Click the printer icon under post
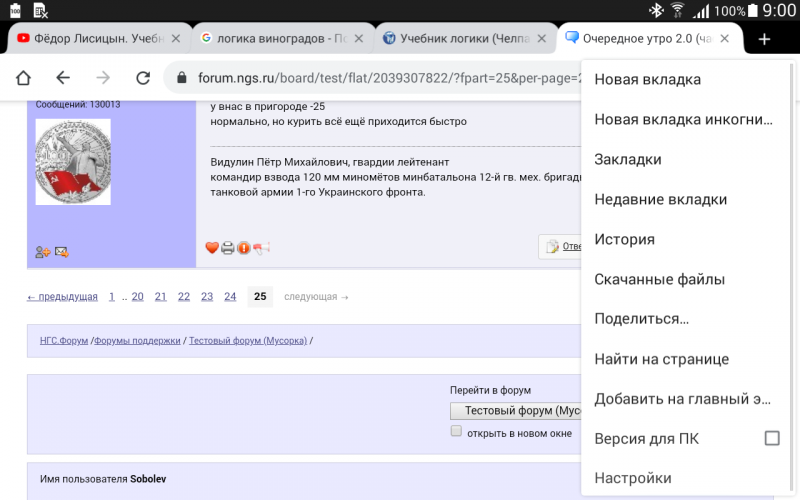This screenshot has width=800, height=500. [x=228, y=248]
